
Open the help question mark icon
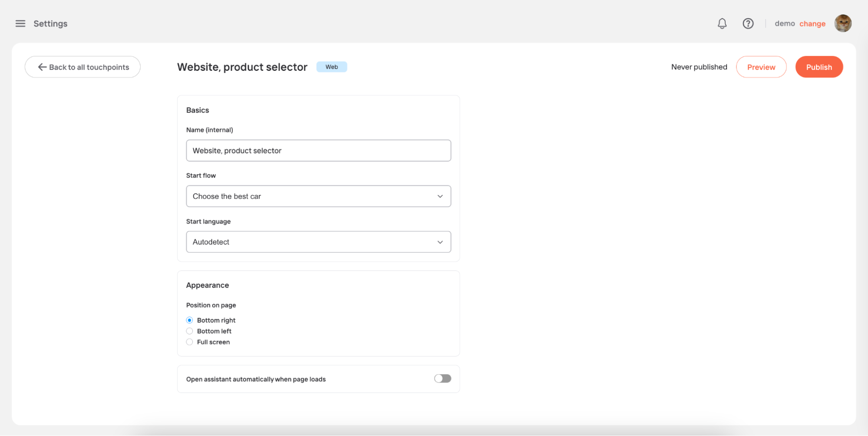tap(748, 23)
